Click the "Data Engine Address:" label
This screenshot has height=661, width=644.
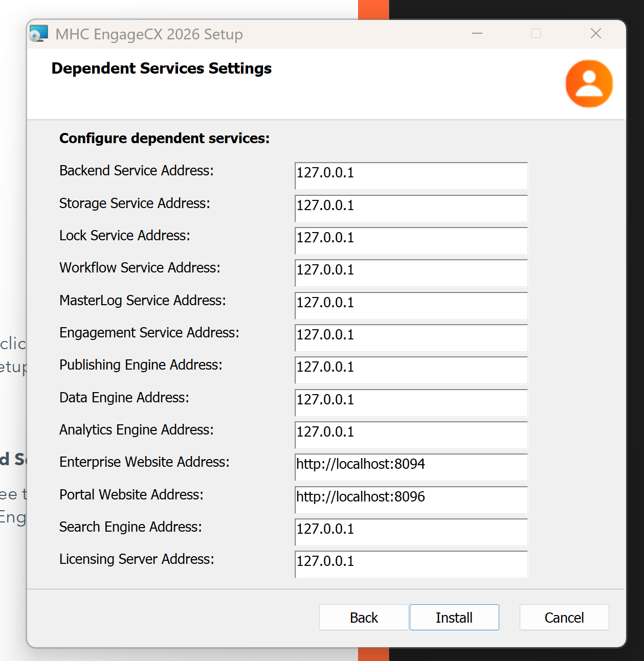click(x=124, y=398)
